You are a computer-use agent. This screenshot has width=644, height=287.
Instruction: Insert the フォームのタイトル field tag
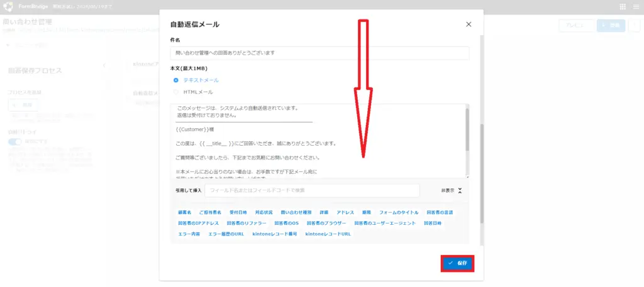coord(399,213)
